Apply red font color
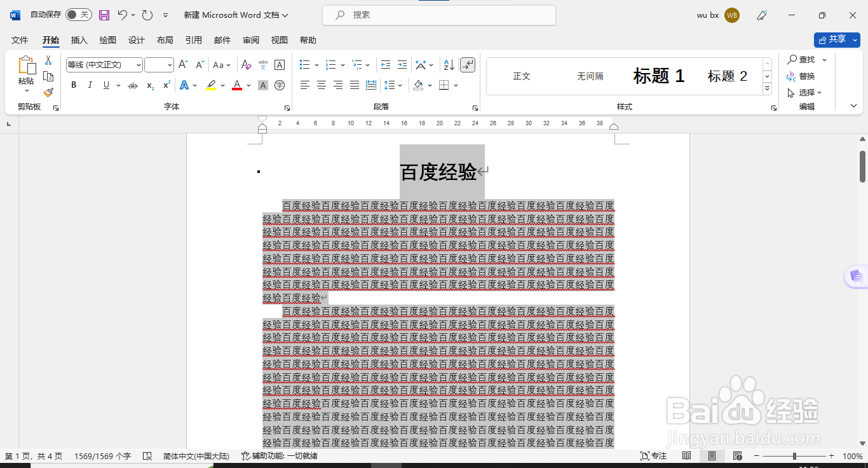This screenshot has height=468, width=868. point(237,85)
